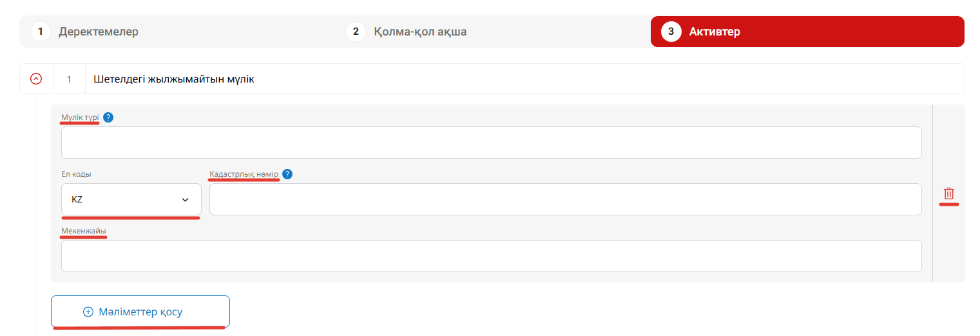Click the plus icon in Мәліметтер қосу
The height and width of the screenshot is (336, 980).
click(88, 312)
